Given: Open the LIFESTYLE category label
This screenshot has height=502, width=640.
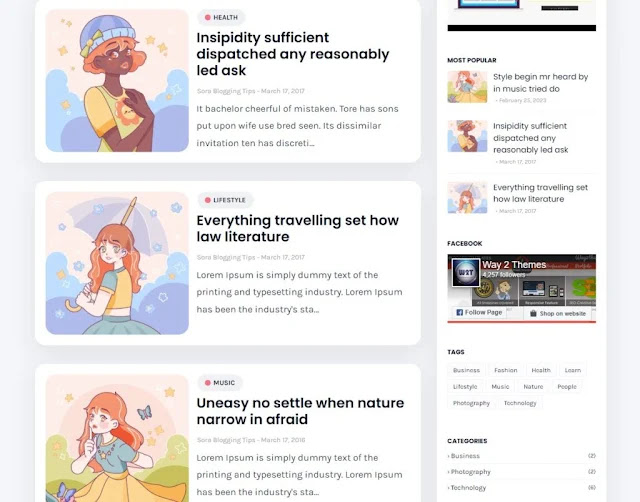Looking at the screenshot, I should click(225, 200).
